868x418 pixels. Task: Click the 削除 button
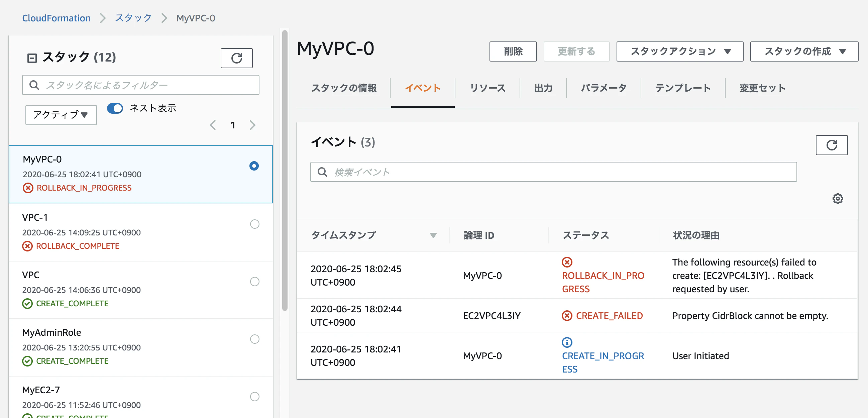pos(513,51)
